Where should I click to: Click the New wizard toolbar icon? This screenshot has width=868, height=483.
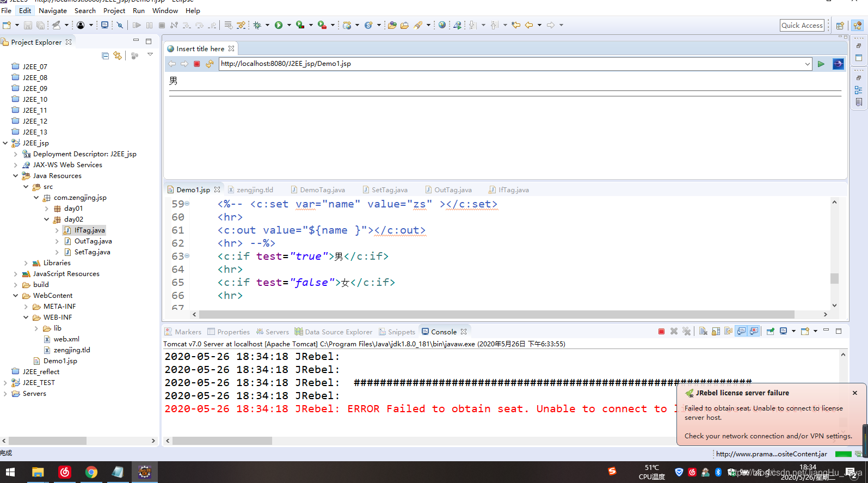(x=7, y=25)
